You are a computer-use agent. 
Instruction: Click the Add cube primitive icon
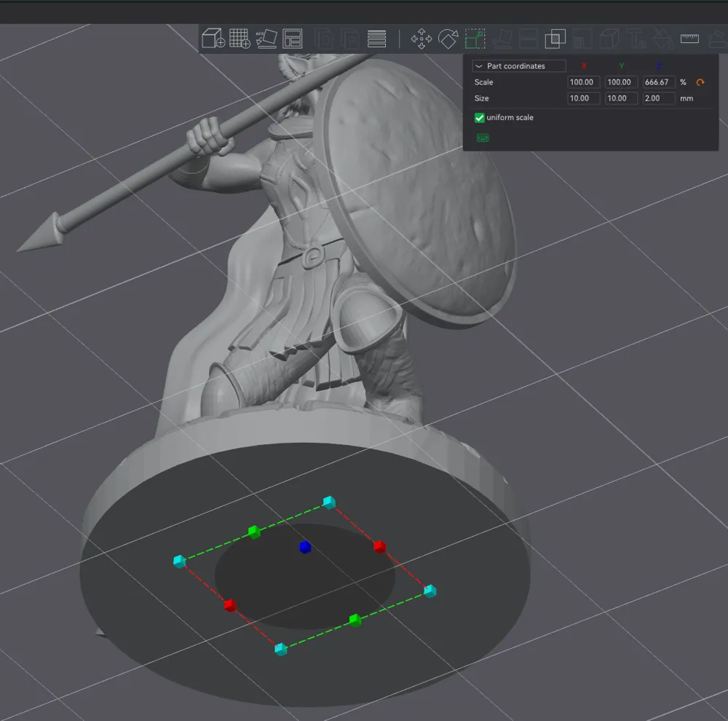pos(213,39)
